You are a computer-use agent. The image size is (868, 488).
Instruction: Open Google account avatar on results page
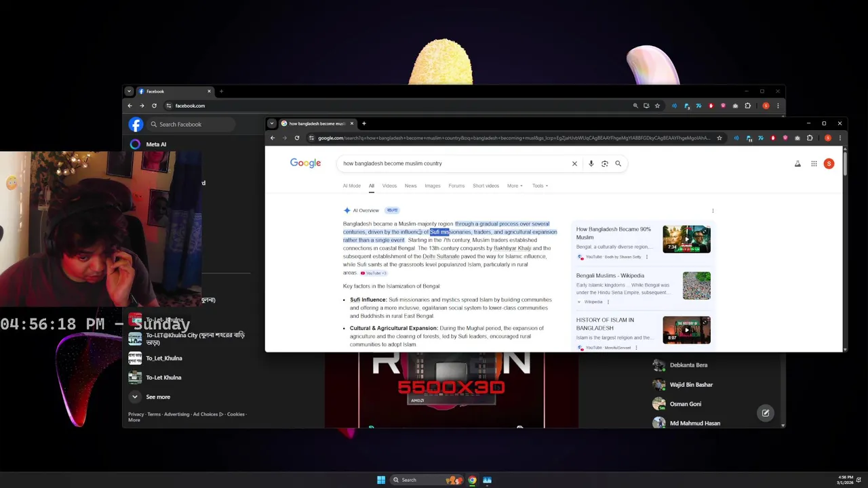[829, 163]
